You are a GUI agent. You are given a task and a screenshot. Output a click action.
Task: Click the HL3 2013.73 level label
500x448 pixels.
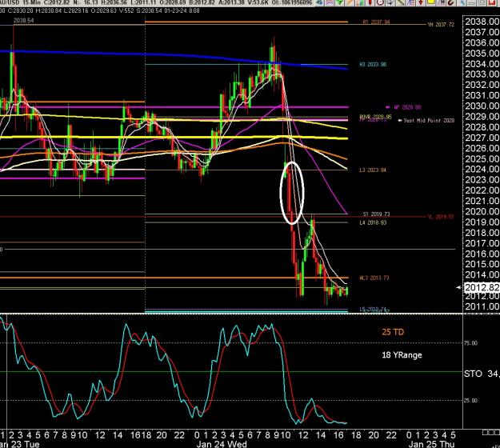coord(374,278)
